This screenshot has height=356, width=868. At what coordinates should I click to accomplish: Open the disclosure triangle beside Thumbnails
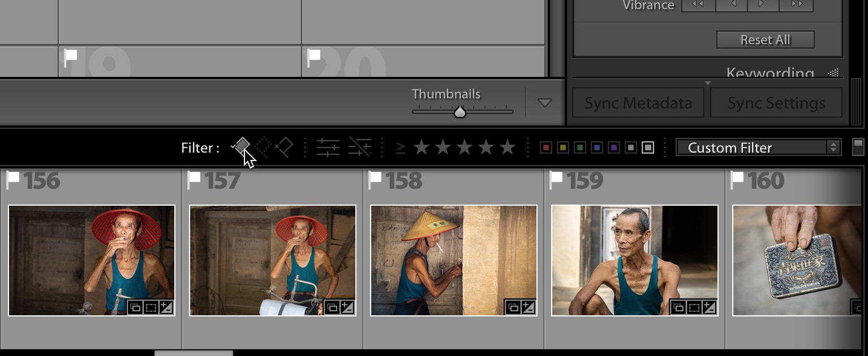(544, 102)
